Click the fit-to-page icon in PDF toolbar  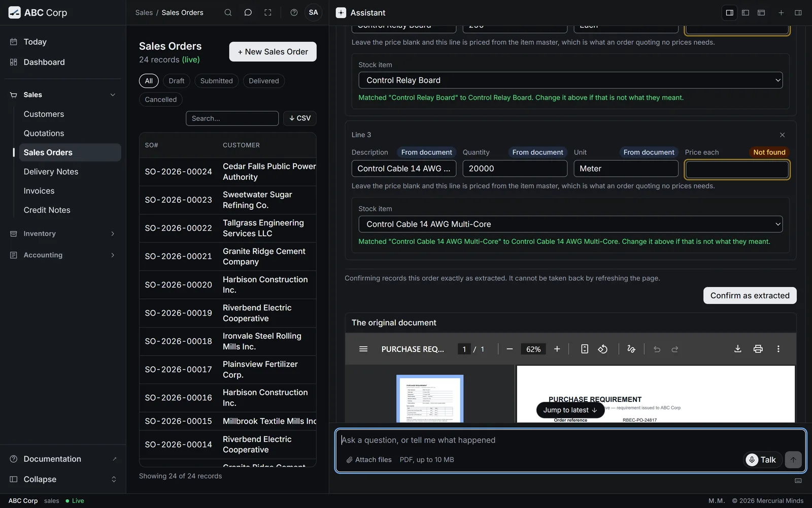click(x=585, y=349)
